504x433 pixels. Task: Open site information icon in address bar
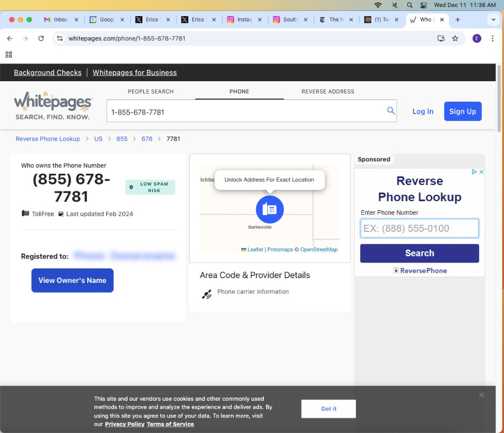pos(60,39)
